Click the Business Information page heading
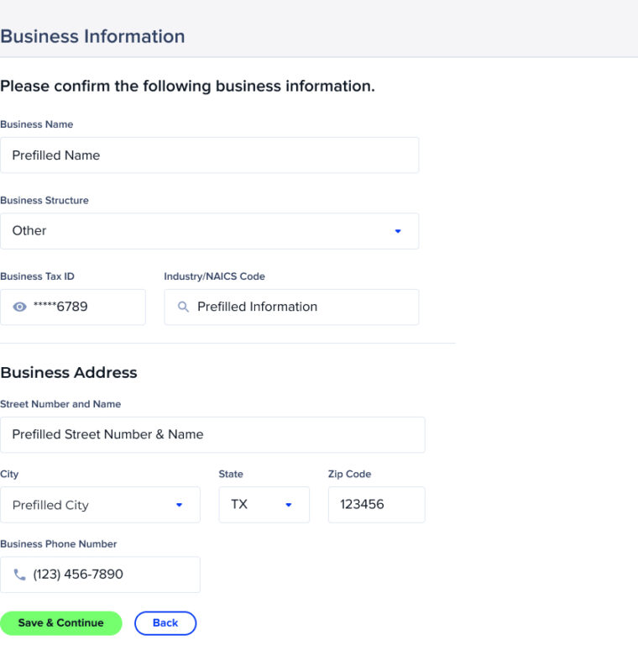This screenshot has height=672, width=638. pos(92,36)
